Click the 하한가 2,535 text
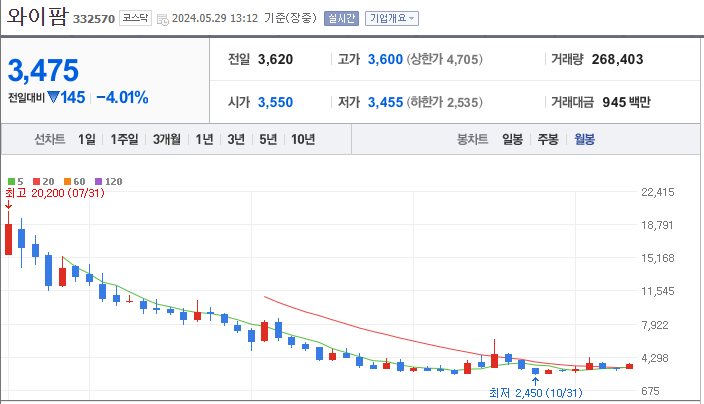Viewport: 704px width, 404px height. 444,102
